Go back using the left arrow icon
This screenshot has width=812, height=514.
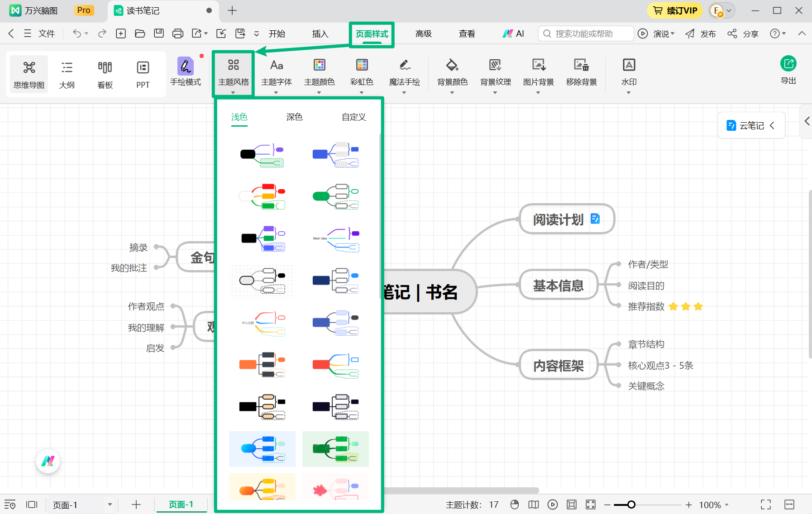coord(11,33)
